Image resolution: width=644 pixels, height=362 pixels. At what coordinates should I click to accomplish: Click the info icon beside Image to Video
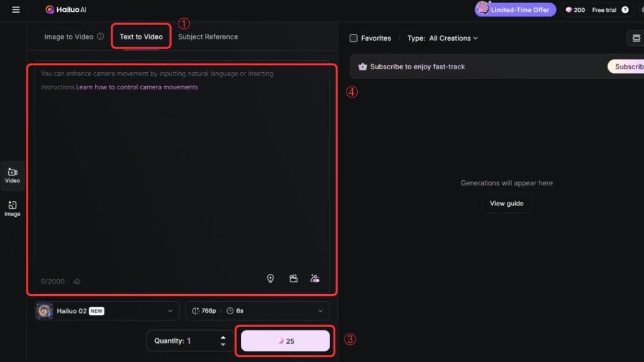[101, 37]
